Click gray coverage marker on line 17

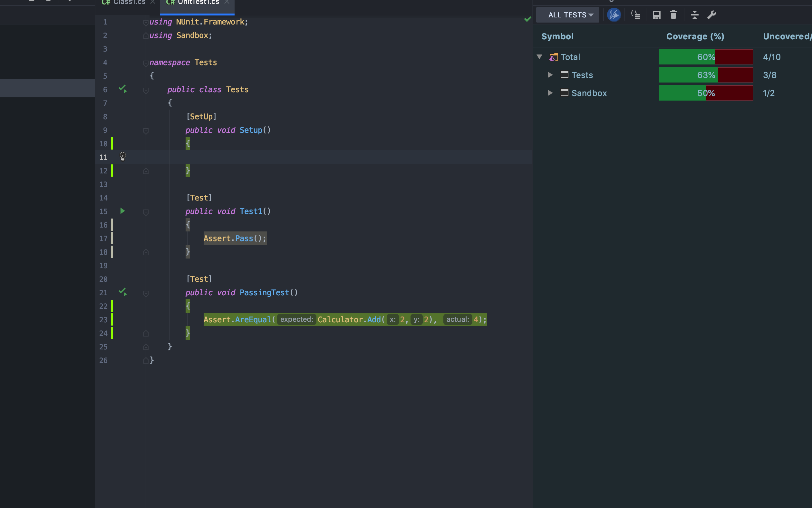(x=112, y=238)
